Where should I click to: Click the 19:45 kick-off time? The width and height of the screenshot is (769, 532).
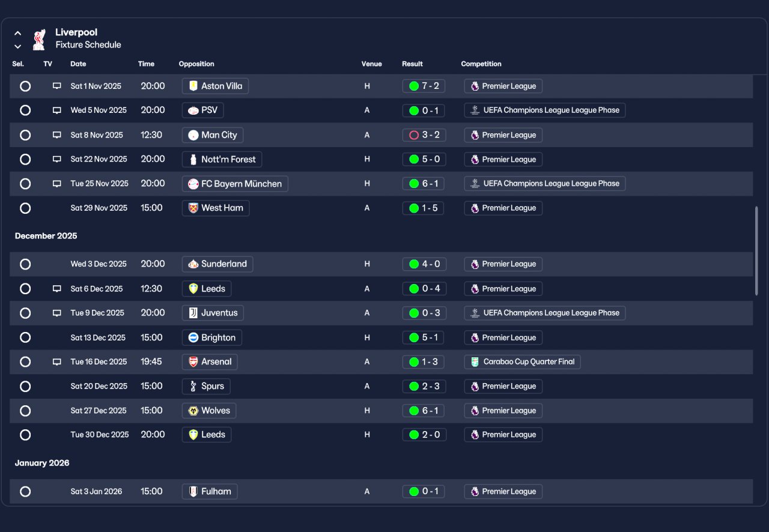pyautogui.click(x=151, y=362)
